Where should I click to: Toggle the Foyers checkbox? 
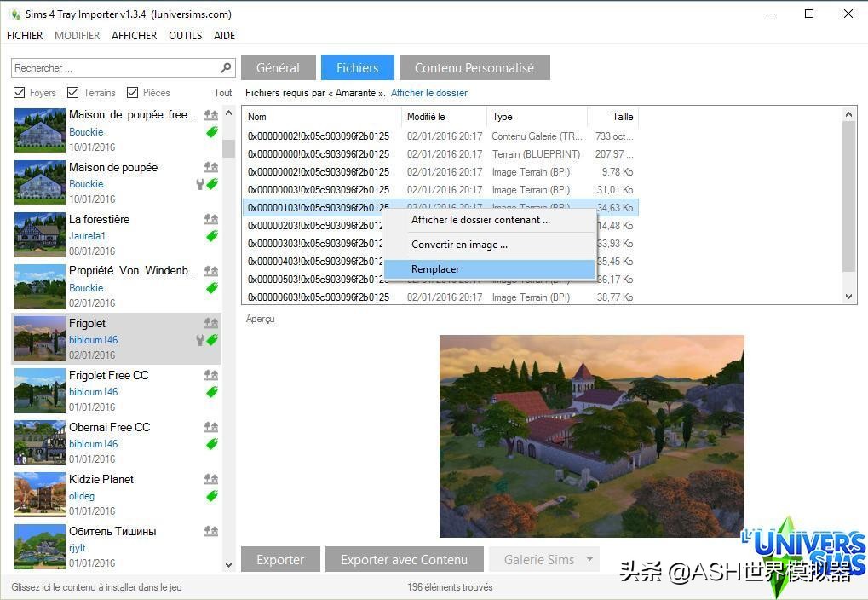point(20,93)
